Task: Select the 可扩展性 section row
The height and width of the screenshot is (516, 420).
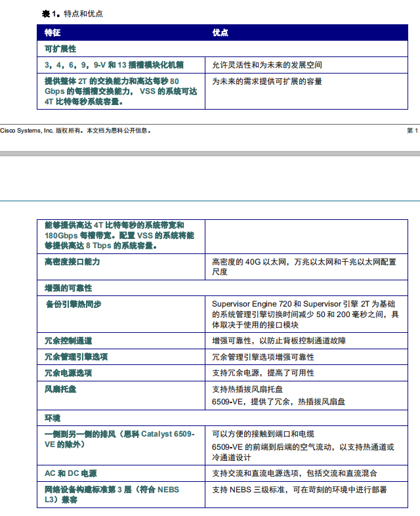Action: tap(60, 49)
